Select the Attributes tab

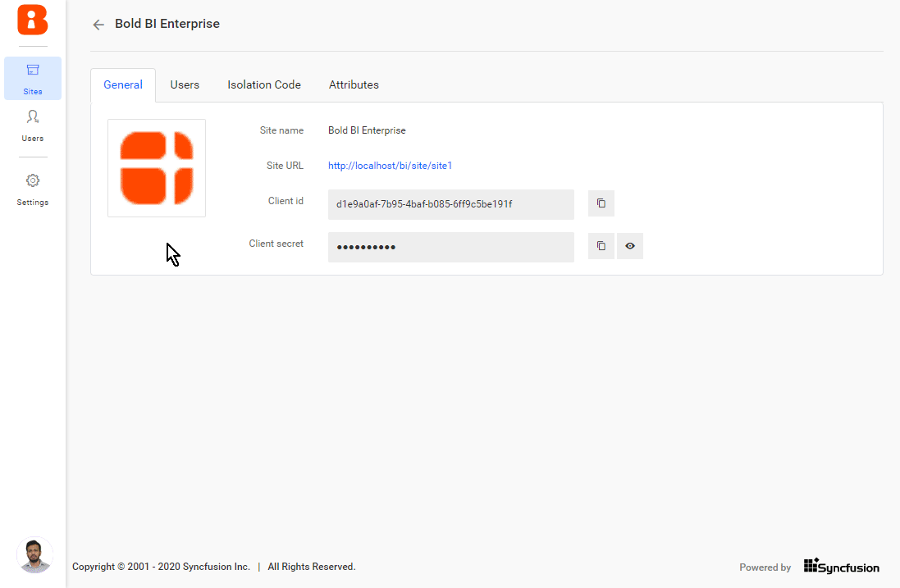pyautogui.click(x=354, y=84)
